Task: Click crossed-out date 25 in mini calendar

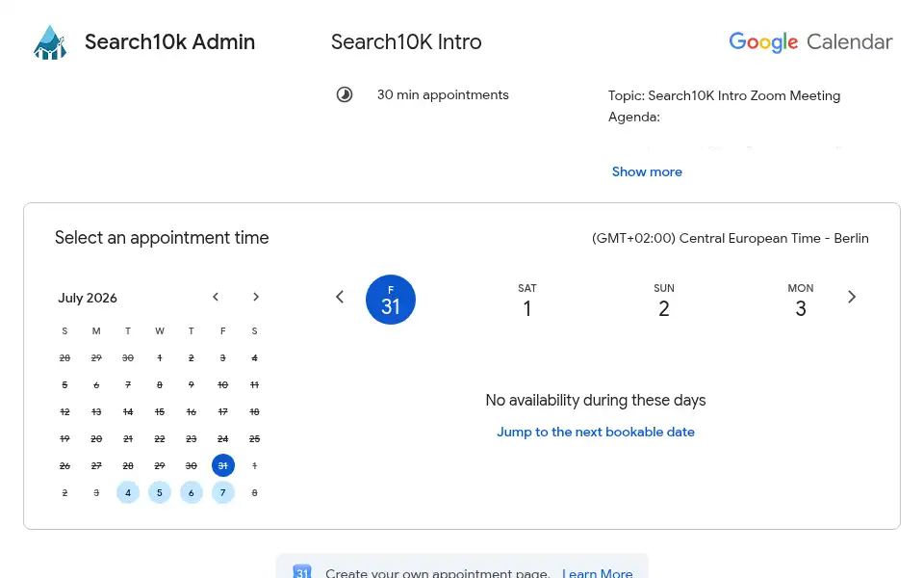Action: (x=254, y=439)
